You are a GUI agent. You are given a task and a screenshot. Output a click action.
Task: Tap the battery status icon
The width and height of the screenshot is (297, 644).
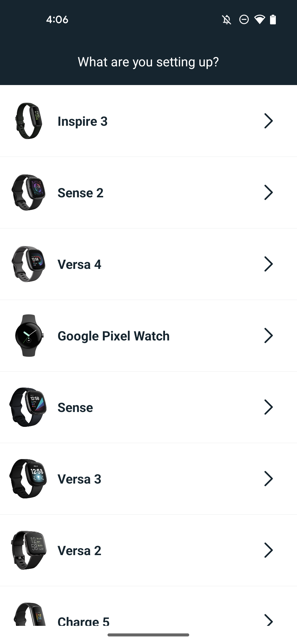click(x=273, y=20)
